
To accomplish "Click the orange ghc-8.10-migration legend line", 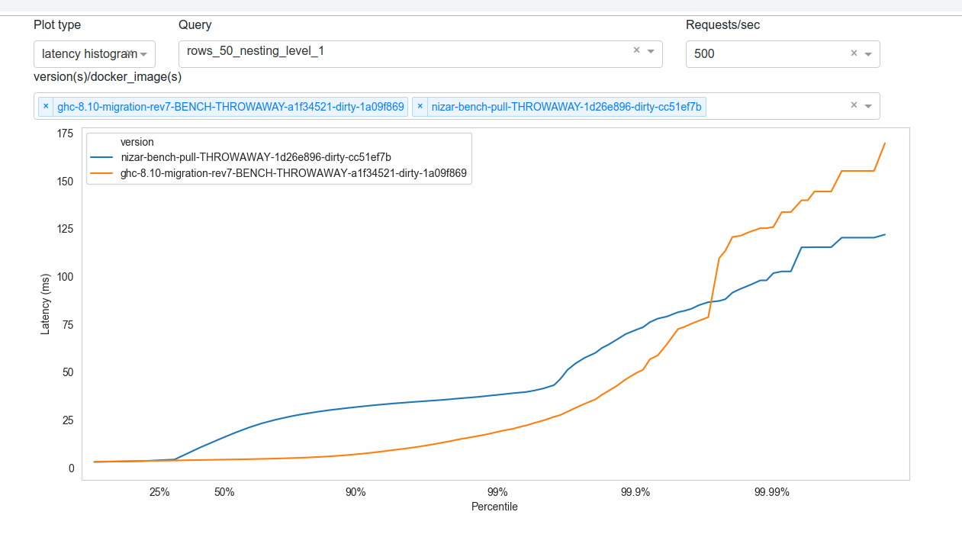I will [x=102, y=173].
